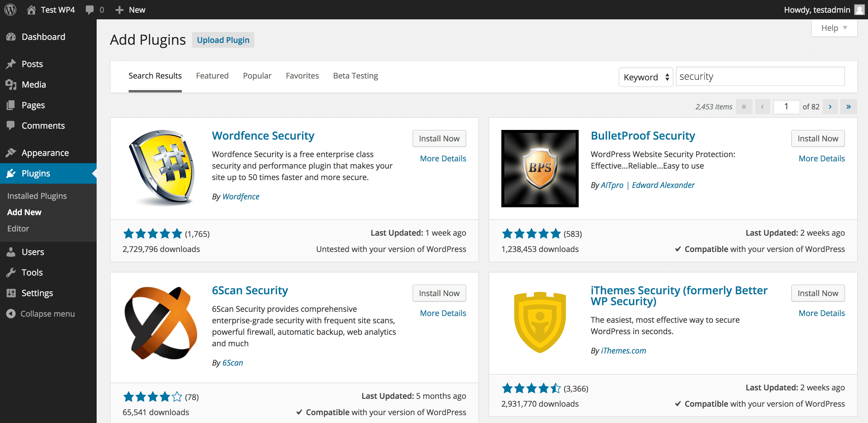The image size is (868, 423).
Task: Click the Media icon in sidebar
Action: pos(11,85)
